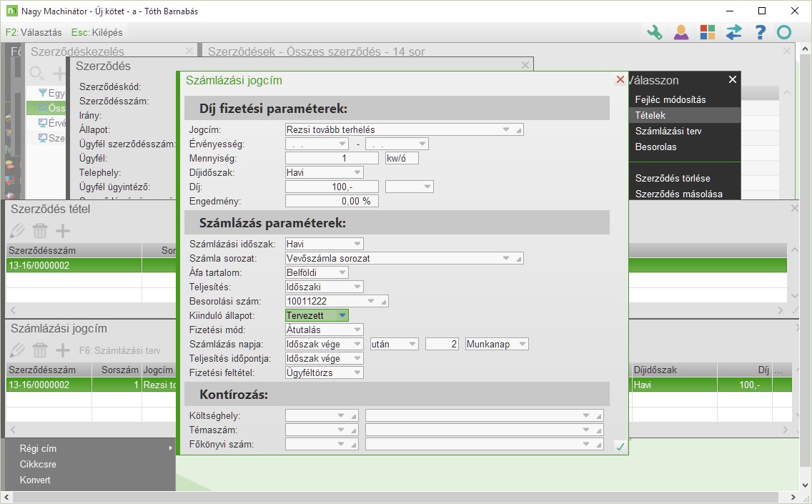Image resolution: width=812 pixels, height=504 pixels.
Task: Click the Díj amount field
Action: (332, 187)
